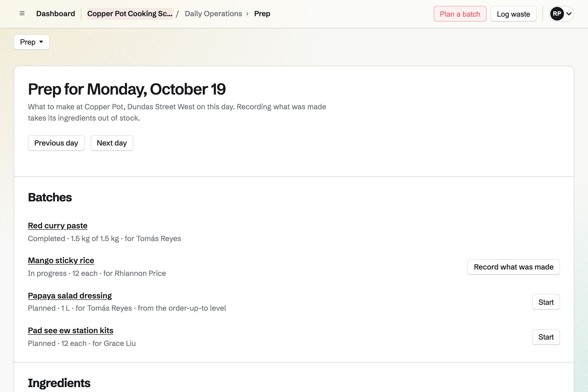Select Daily Operations in breadcrumb
Viewport: 588px width, 392px height.
point(213,13)
